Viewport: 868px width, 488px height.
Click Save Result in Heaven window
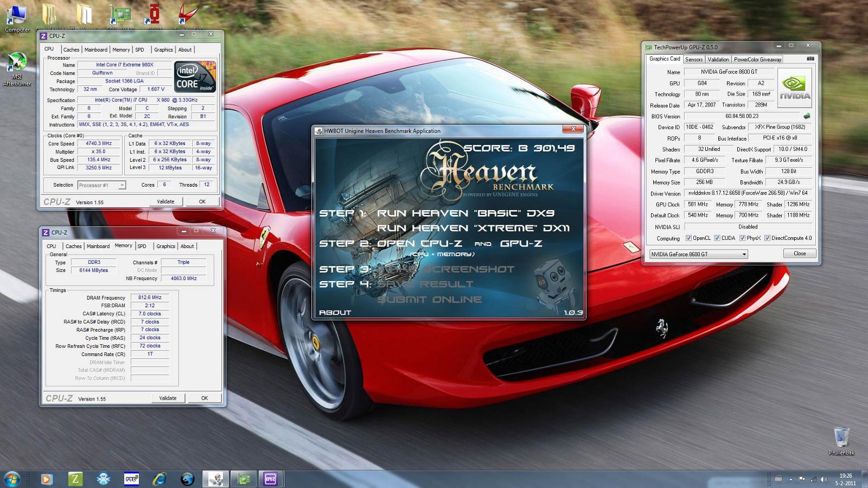click(425, 284)
